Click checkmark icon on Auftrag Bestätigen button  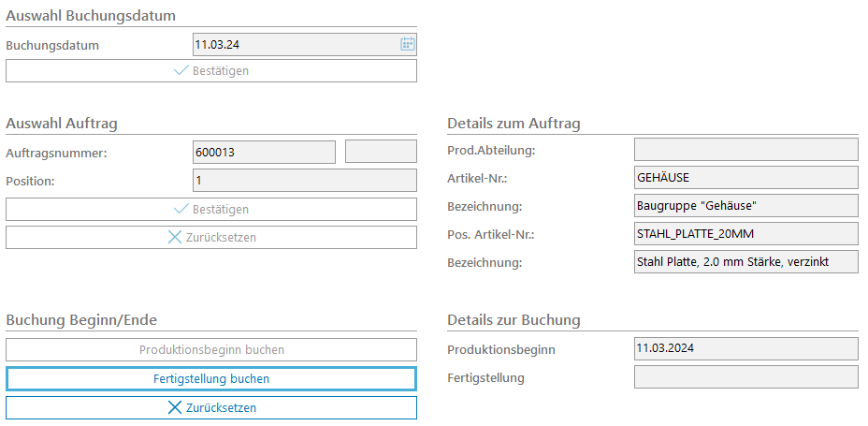(x=181, y=209)
